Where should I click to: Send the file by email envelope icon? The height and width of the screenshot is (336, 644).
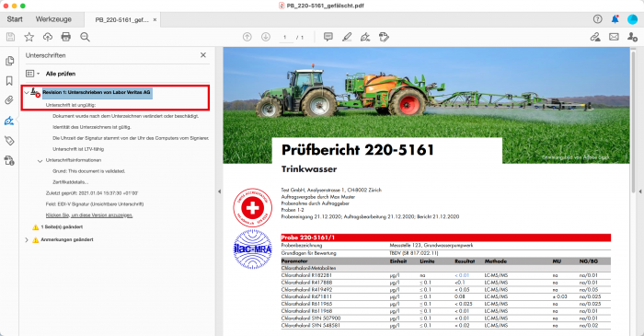tap(614, 37)
